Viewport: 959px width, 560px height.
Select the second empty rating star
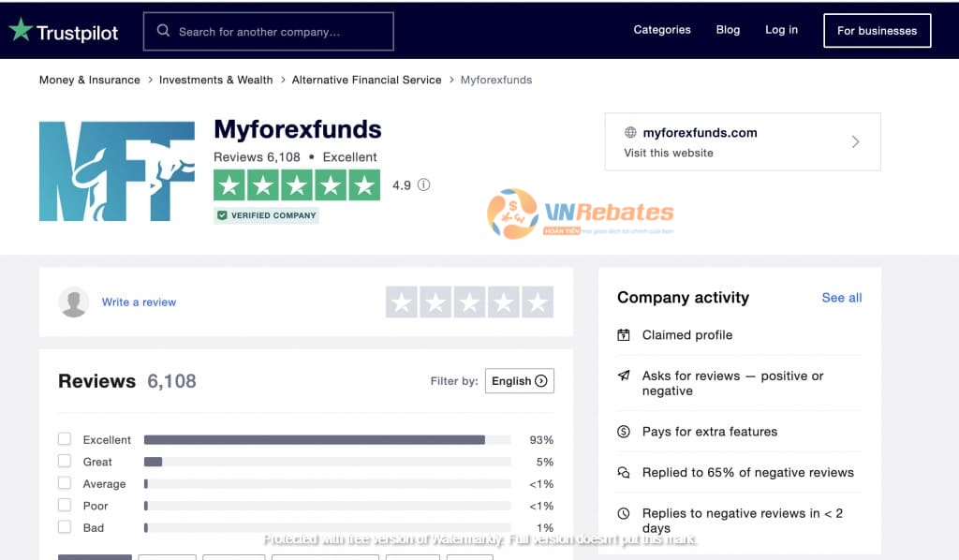436,302
